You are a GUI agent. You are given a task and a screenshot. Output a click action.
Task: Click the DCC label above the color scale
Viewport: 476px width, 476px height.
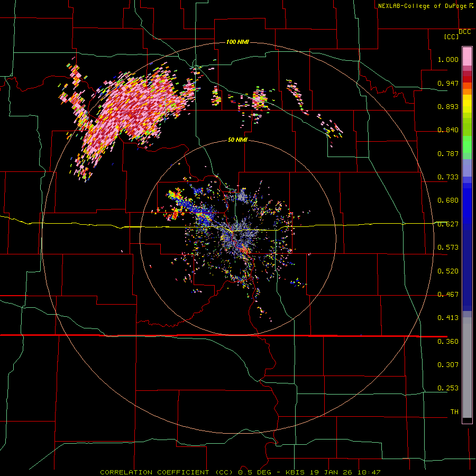[x=464, y=32]
